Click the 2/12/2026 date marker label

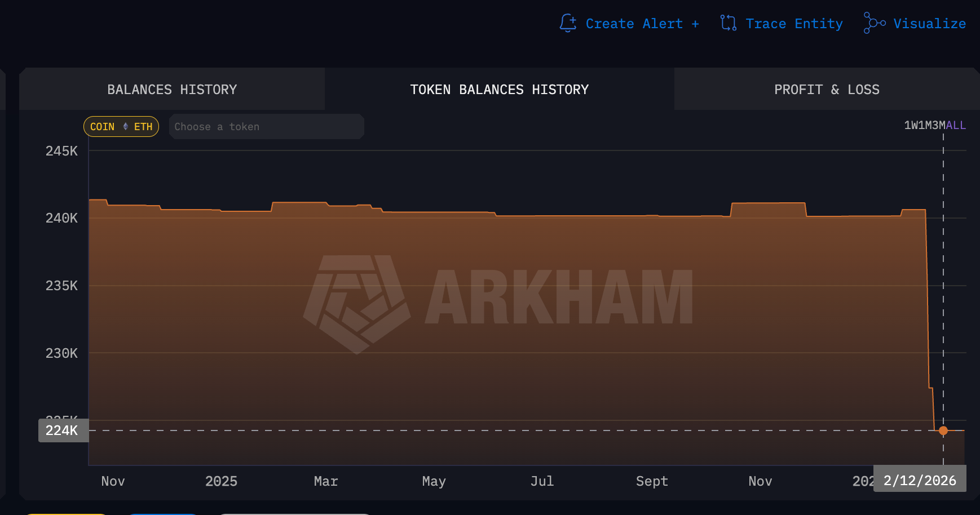[919, 480]
